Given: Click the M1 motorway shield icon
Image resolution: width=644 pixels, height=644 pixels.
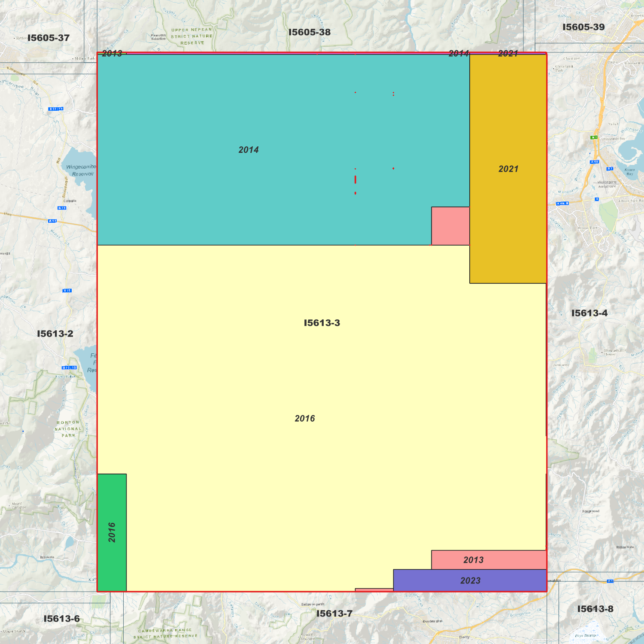Looking at the screenshot, I should tap(594, 137).
